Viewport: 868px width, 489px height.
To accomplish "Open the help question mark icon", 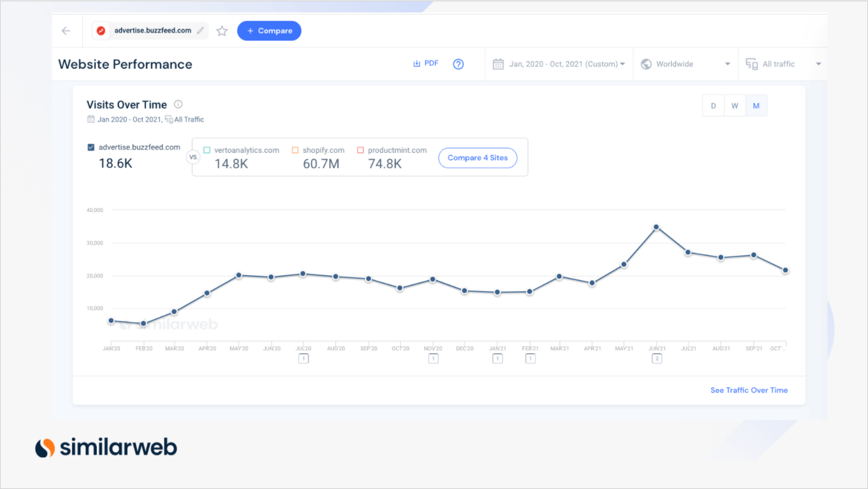I will pos(458,64).
